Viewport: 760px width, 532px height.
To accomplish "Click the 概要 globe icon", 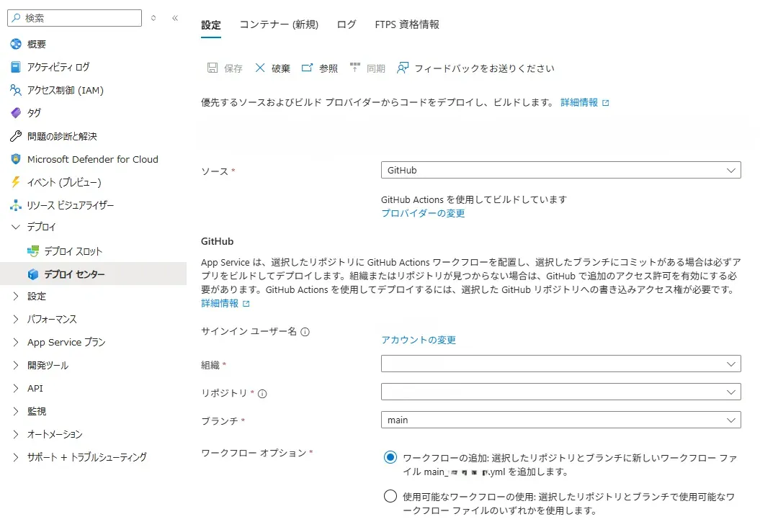I will coord(16,44).
